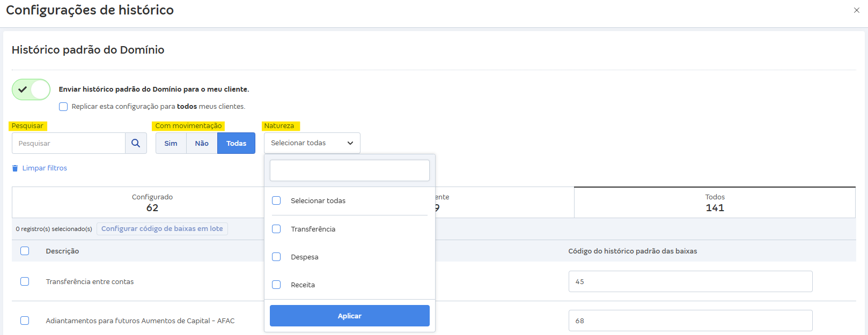Close the Configurações de histórico dialog
Viewport: 868px width, 335px height.
click(x=856, y=10)
